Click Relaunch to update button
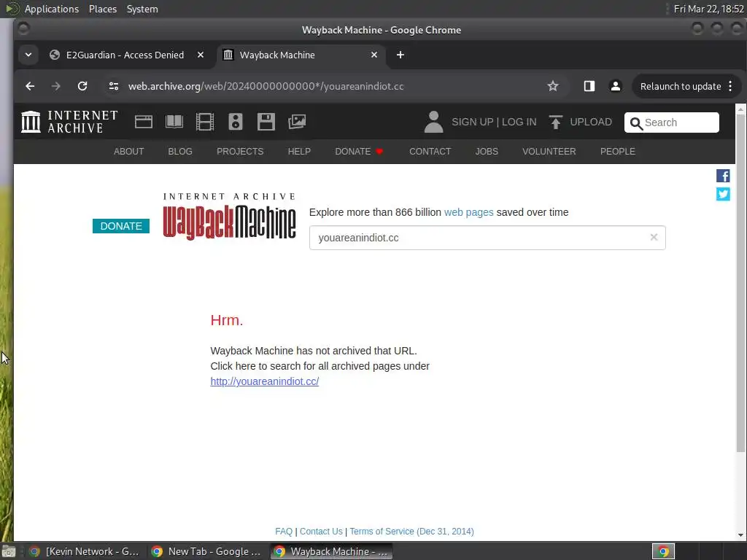The height and width of the screenshot is (560, 747). point(681,86)
